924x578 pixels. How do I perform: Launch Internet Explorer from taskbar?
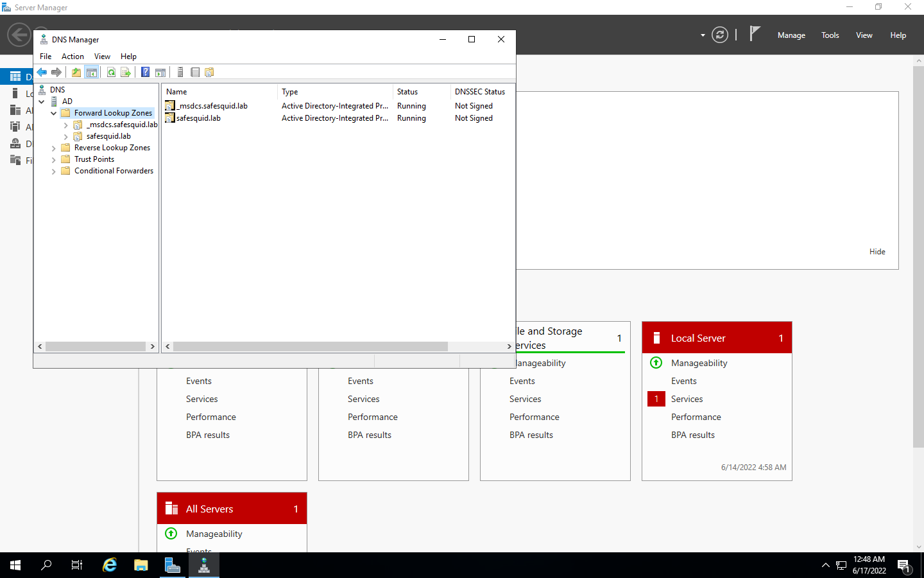coord(110,565)
